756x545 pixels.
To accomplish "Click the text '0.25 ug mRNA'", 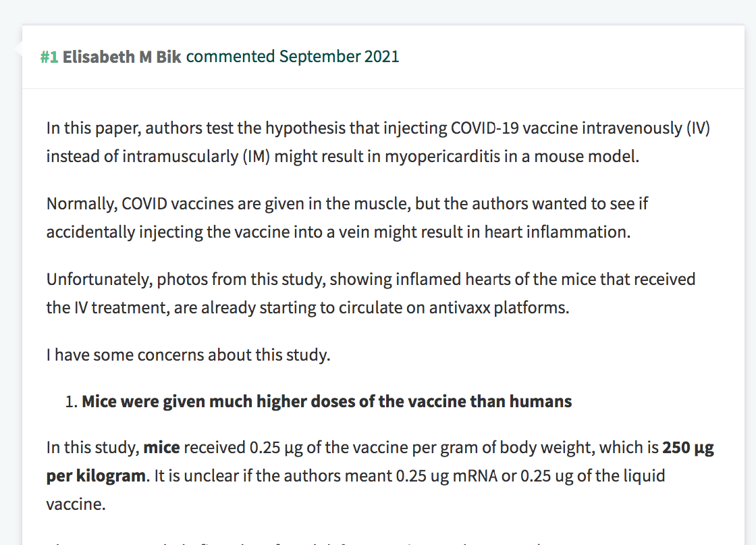I will (446, 477).
